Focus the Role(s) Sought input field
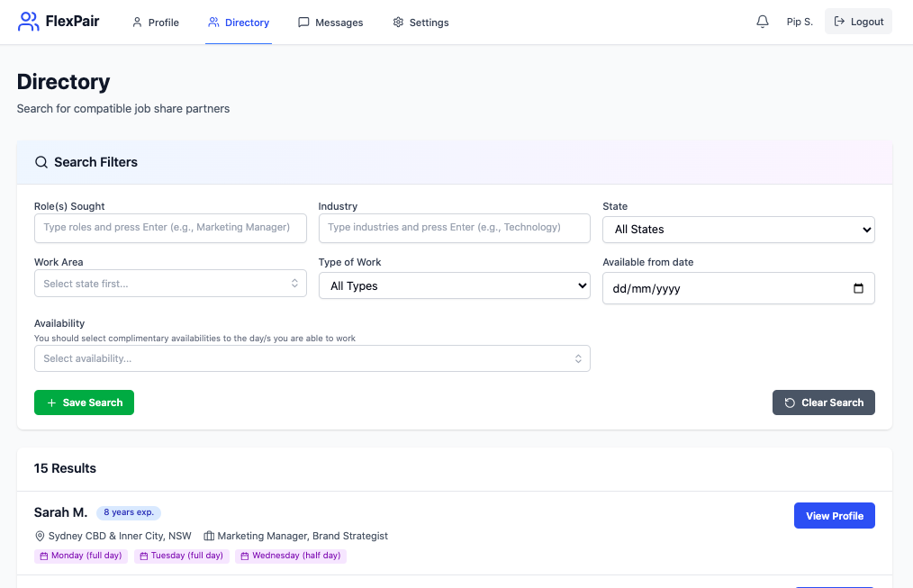 tap(170, 228)
